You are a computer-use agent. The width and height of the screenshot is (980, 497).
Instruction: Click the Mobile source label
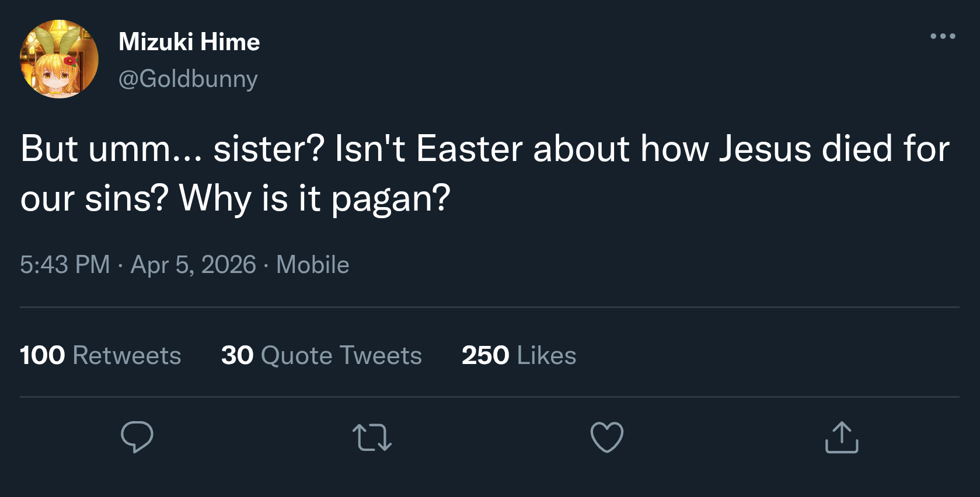click(x=312, y=265)
